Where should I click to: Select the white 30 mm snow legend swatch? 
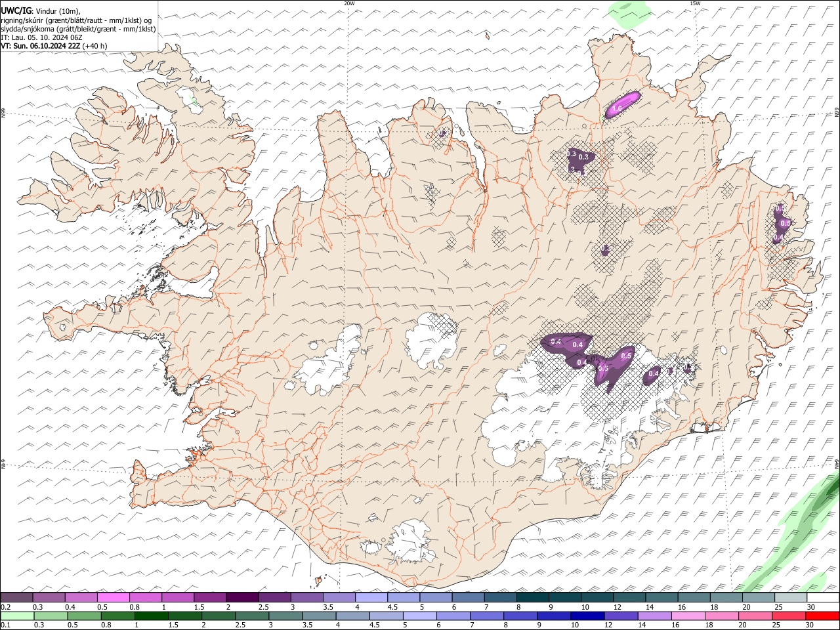(x=823, y=597)
